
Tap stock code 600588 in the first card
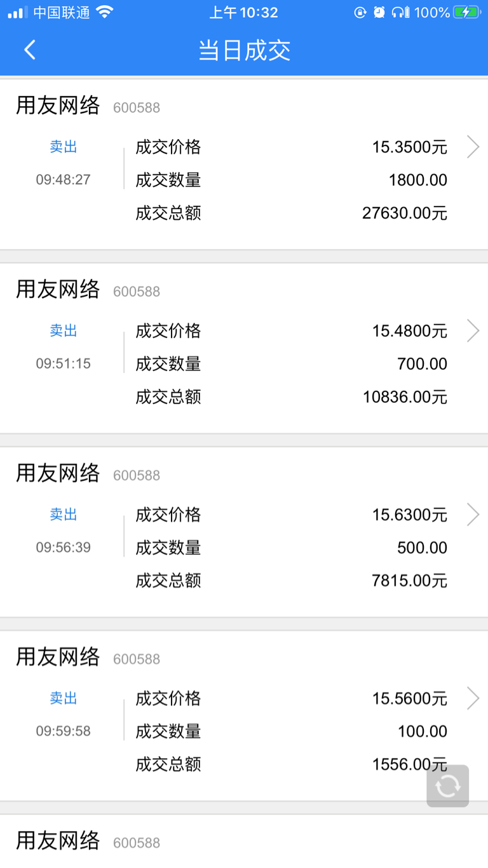point(137,108)
